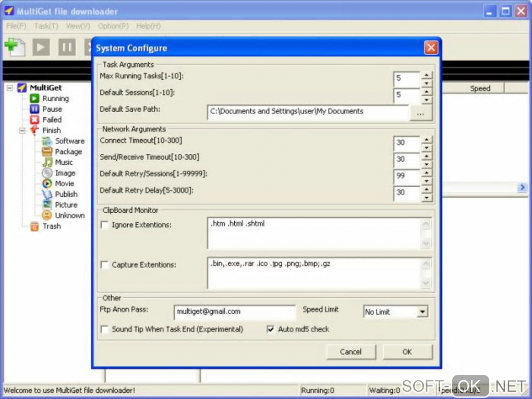Select the Movie folder icon
Screen dimensions: 532x399
tap(47, 183)
